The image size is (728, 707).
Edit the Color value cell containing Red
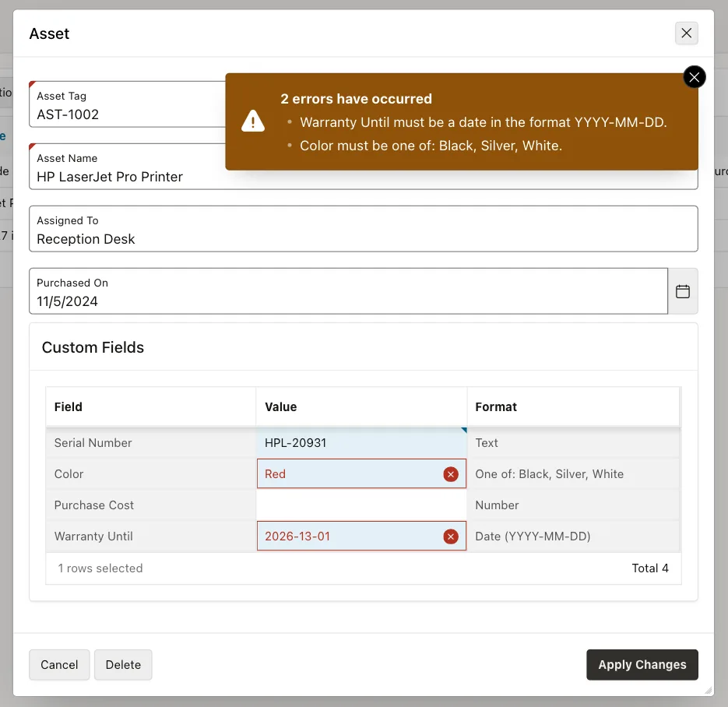[x=361, y=474]
